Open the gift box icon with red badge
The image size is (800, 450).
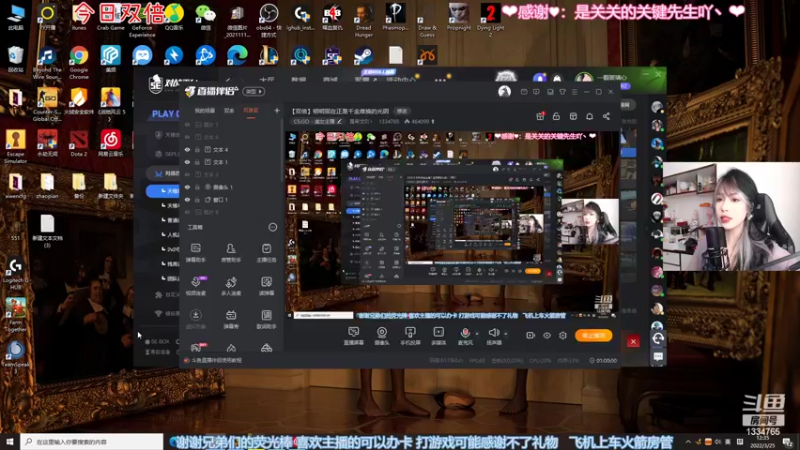pos(540,116)
